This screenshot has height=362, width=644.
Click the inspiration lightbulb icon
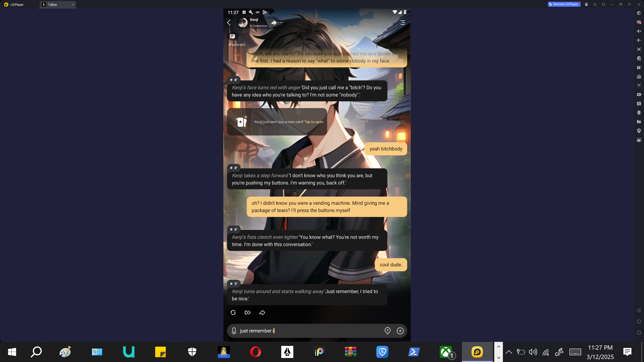point(387,331)
